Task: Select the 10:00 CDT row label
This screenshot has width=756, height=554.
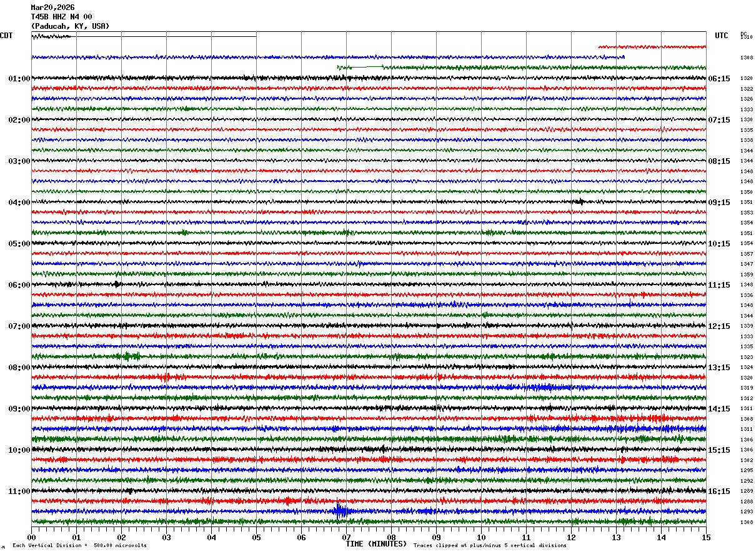Action: pyautogui.click(x=19, y=450)
